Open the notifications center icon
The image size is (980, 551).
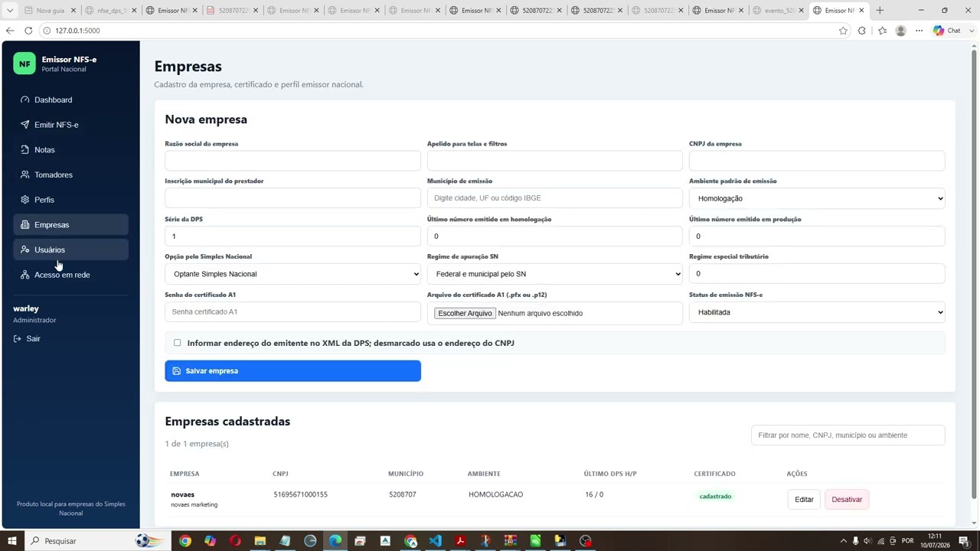click(964, 541)
